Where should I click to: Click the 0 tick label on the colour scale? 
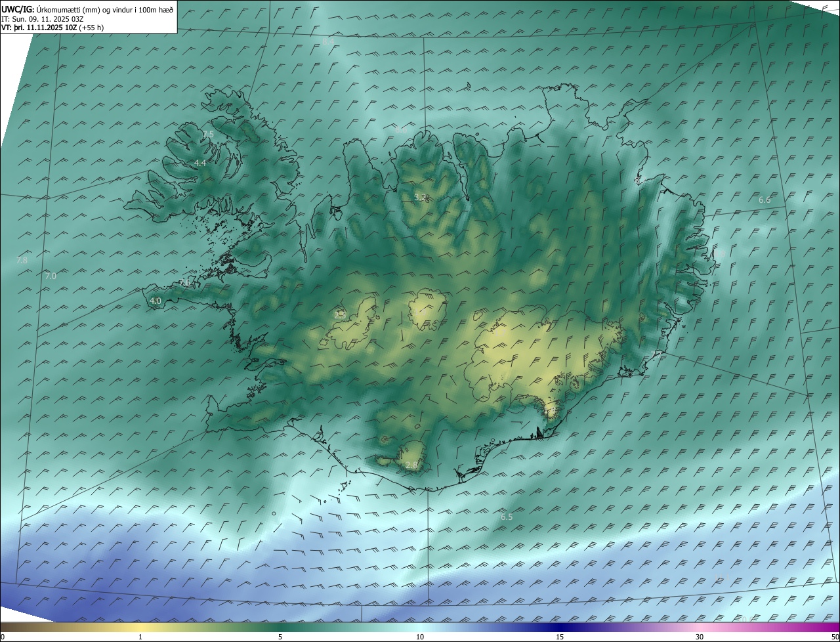[3, 637]
